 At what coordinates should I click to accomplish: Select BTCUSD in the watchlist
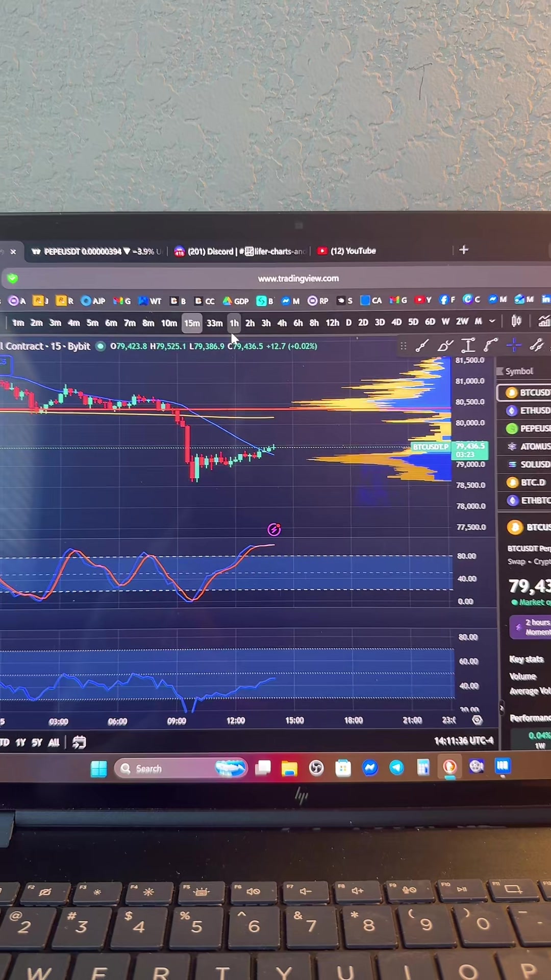525,393
